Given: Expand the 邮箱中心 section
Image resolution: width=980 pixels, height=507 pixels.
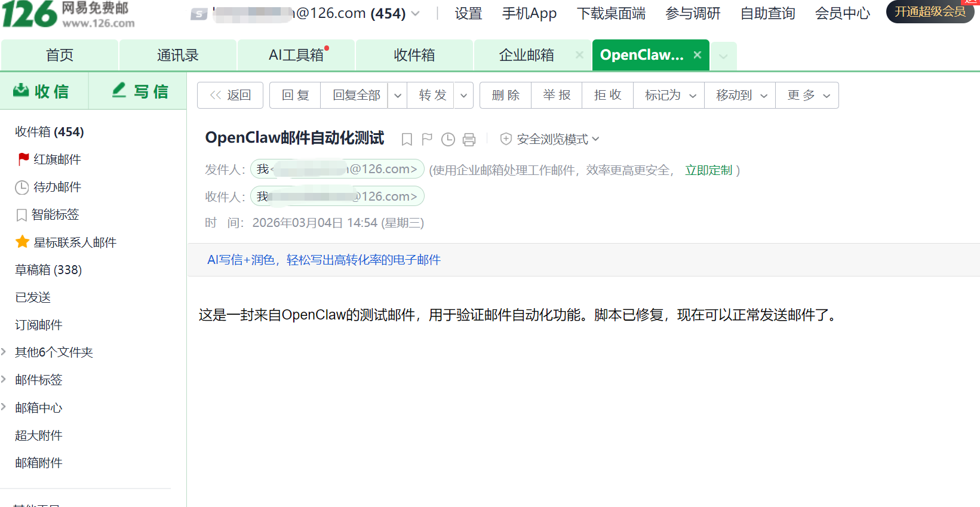Looking at the screenshot, I should click(4, 407).
